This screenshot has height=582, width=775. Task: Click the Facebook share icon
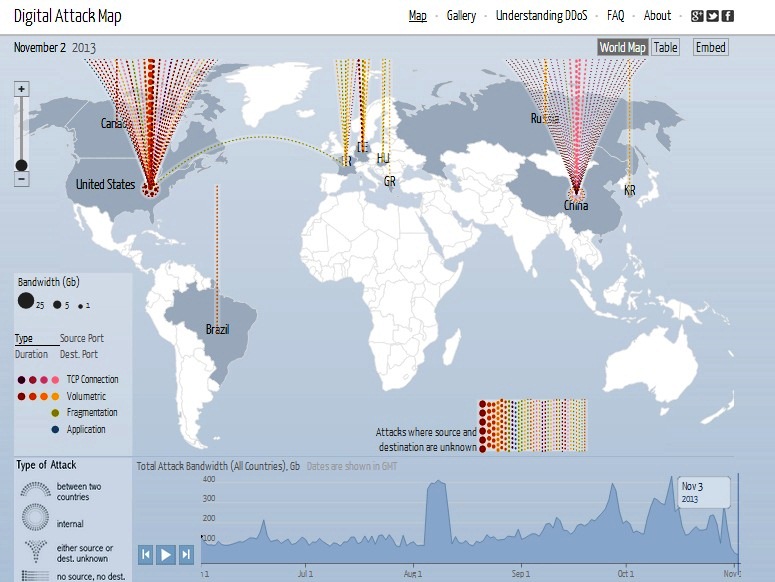(728, 16)
